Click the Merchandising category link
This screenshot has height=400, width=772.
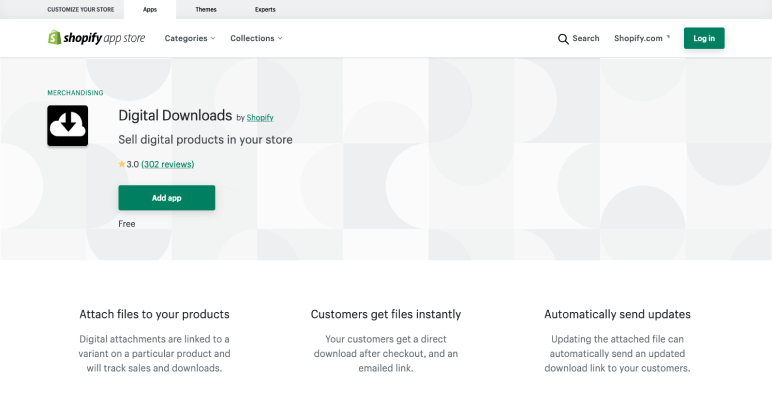tap(75, 93)
